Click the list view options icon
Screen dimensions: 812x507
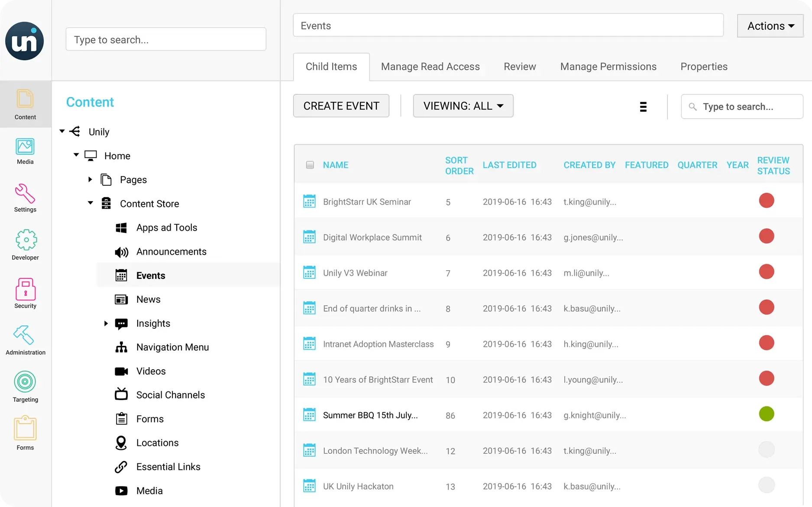point(643,107)
